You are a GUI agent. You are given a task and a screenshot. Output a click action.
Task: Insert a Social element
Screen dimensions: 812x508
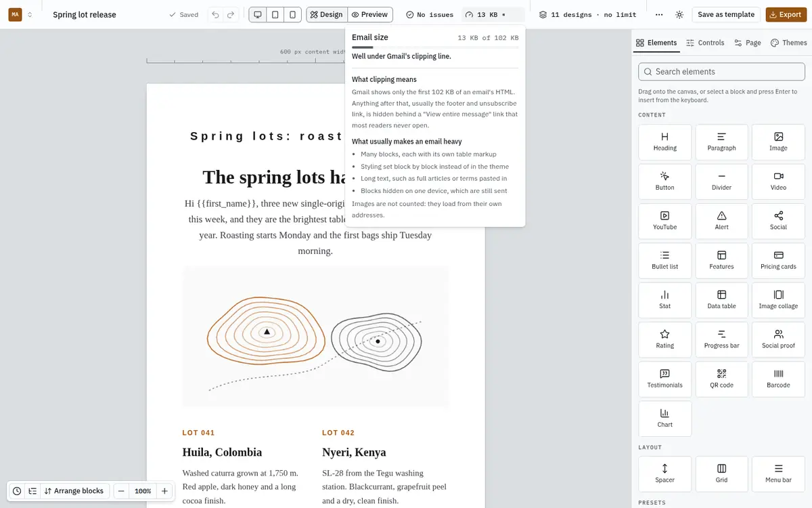click(778, 221)
